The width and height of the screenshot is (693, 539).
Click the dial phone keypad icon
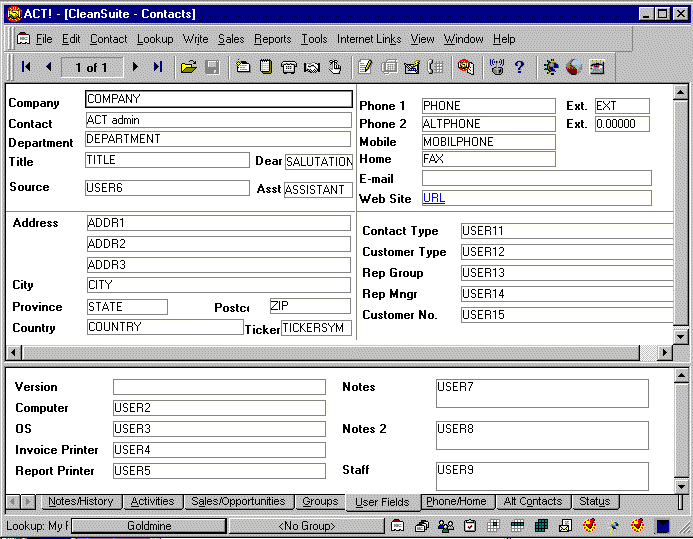(435, 67)
